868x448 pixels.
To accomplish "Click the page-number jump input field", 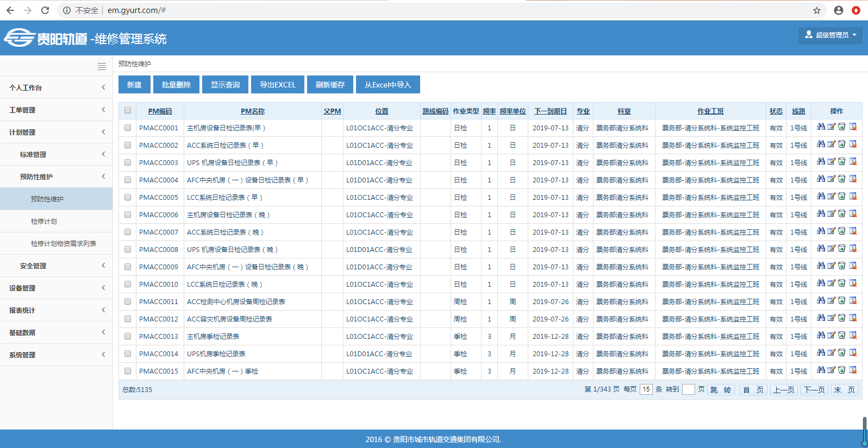I will coord(688,389).
